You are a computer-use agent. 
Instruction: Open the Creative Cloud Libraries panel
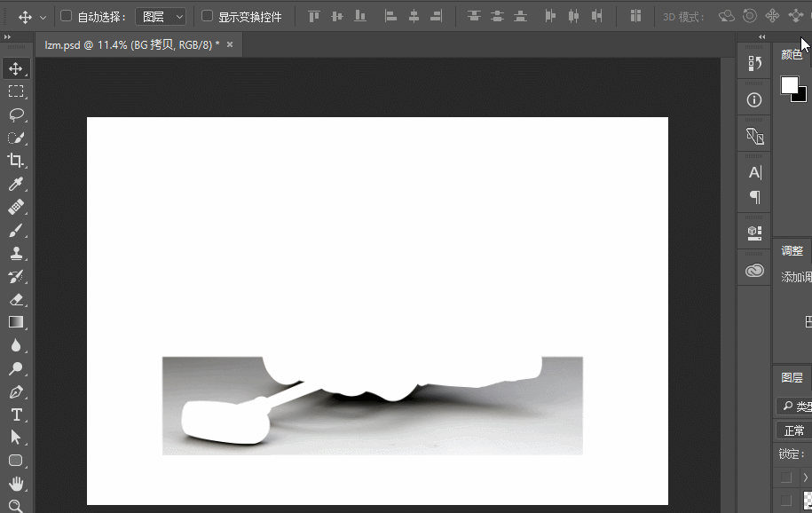754,271
